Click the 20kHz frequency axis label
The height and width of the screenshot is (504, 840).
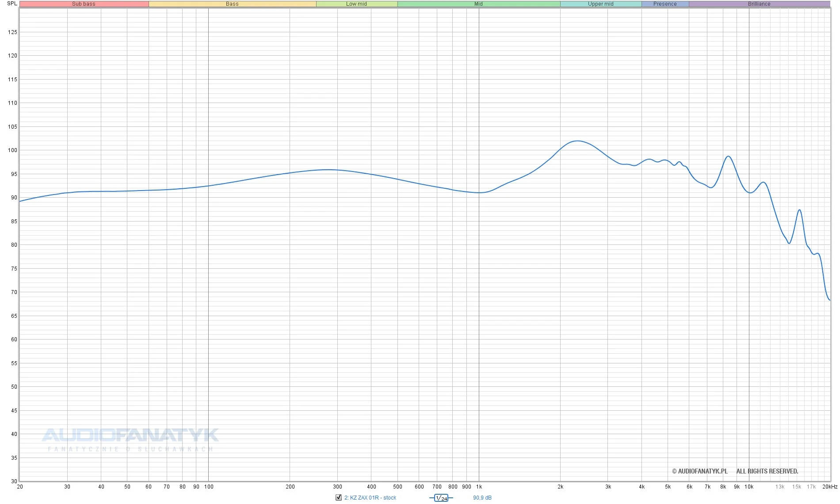(830, 487)
